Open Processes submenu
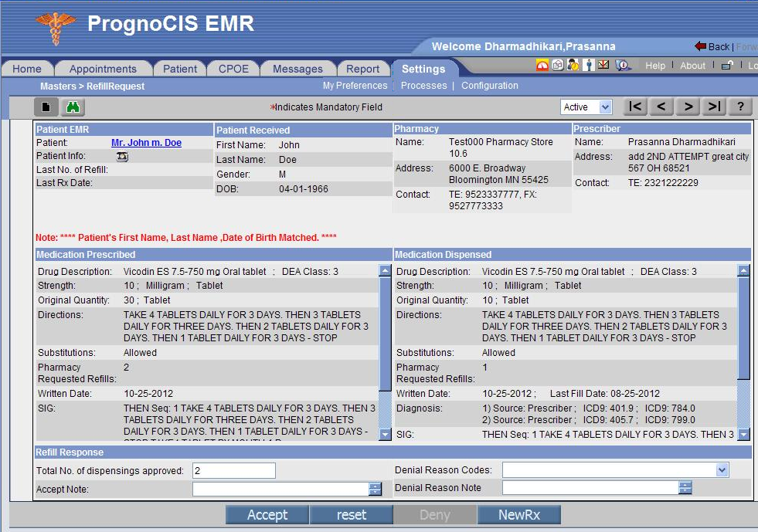 pyautogui.click(x=424, y=86)
